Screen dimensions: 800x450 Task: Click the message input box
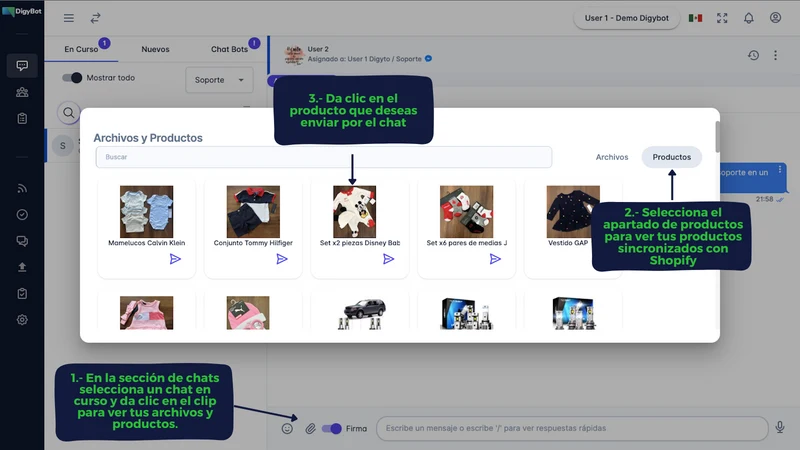(572, 428)
